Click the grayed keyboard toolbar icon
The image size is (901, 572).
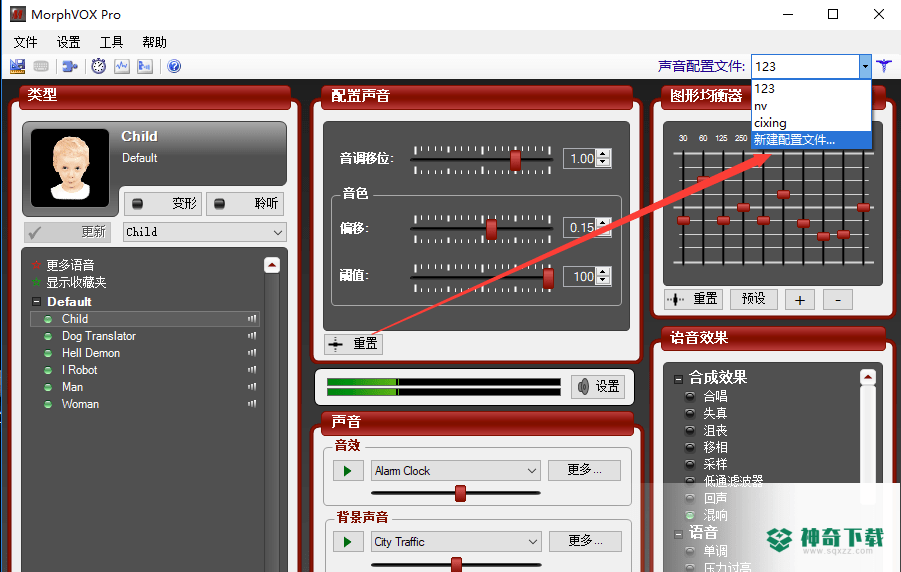pos(41,67)
